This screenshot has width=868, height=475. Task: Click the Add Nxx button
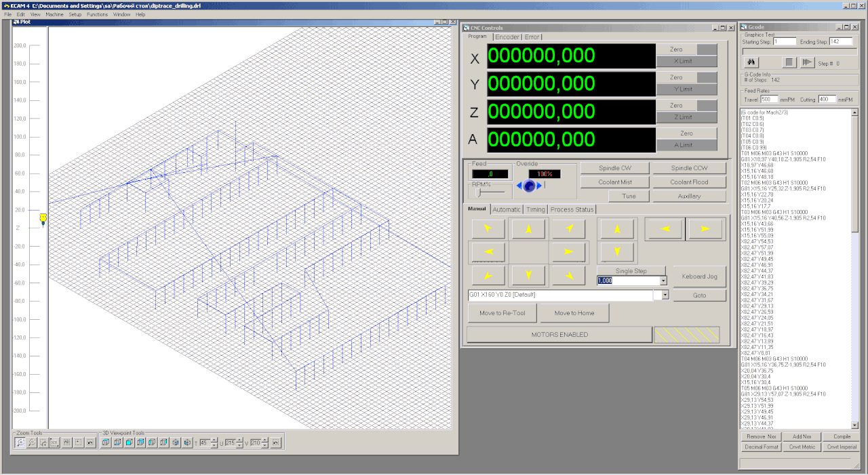(802, 437)
